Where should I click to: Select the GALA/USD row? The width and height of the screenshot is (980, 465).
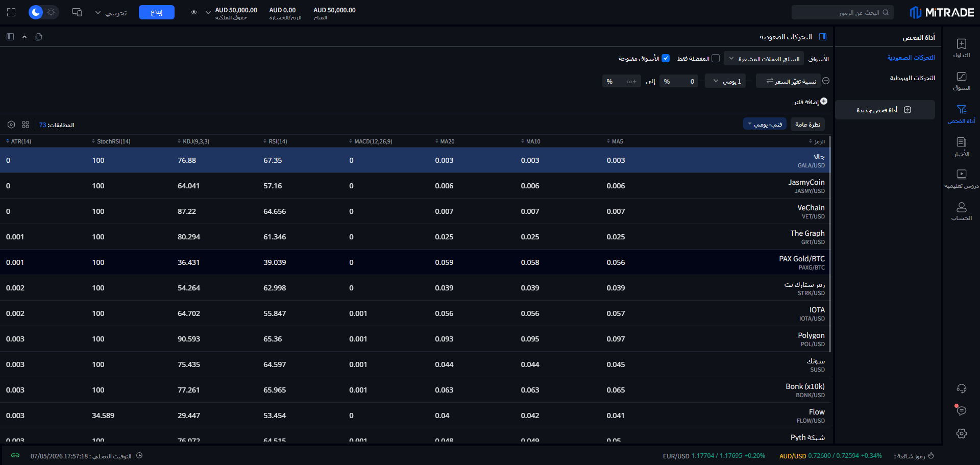pos(414,160)
